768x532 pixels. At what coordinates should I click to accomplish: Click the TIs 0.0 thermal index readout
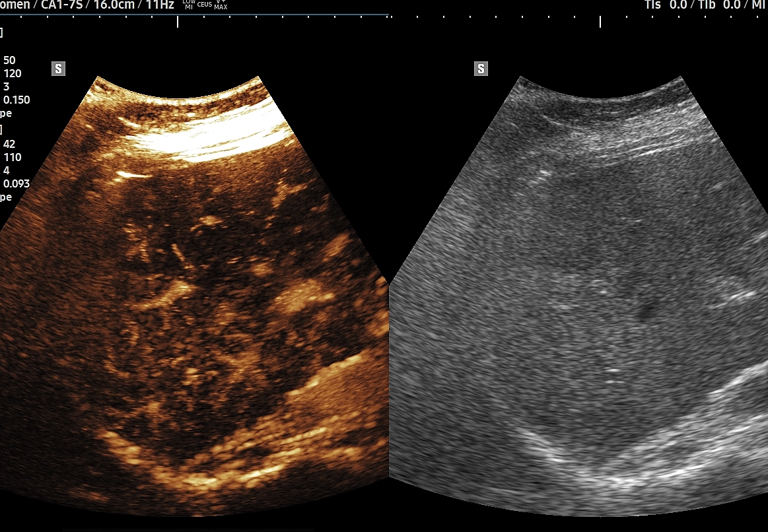point(666,5)
